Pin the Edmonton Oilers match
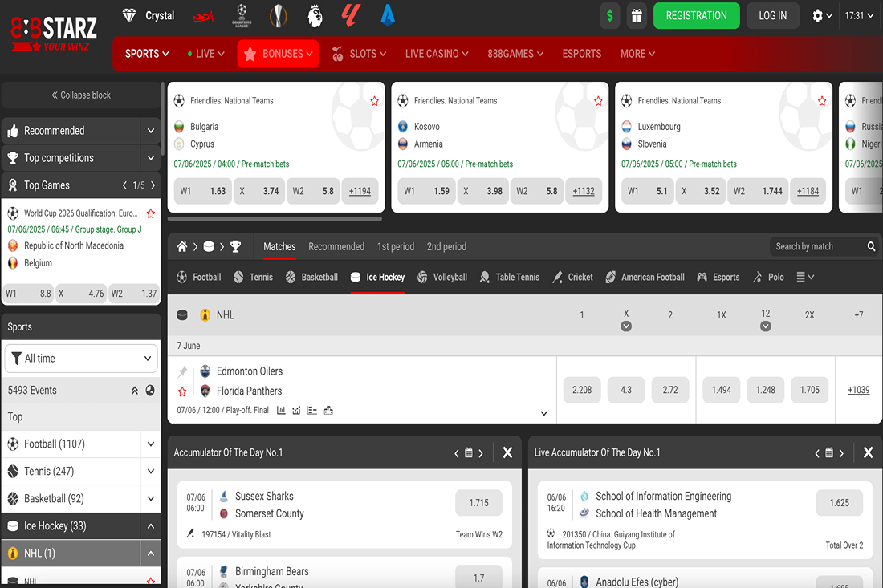Viewport: 883px width, 588px height. (182, 371)
